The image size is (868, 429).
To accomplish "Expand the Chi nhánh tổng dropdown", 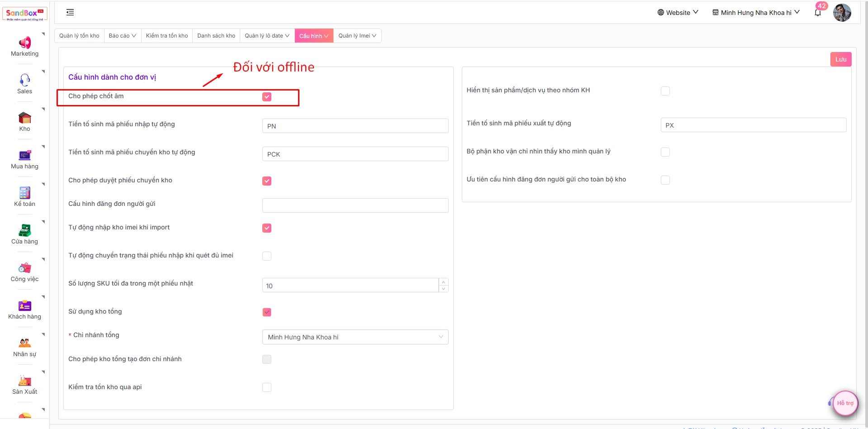I will [355, 337].
